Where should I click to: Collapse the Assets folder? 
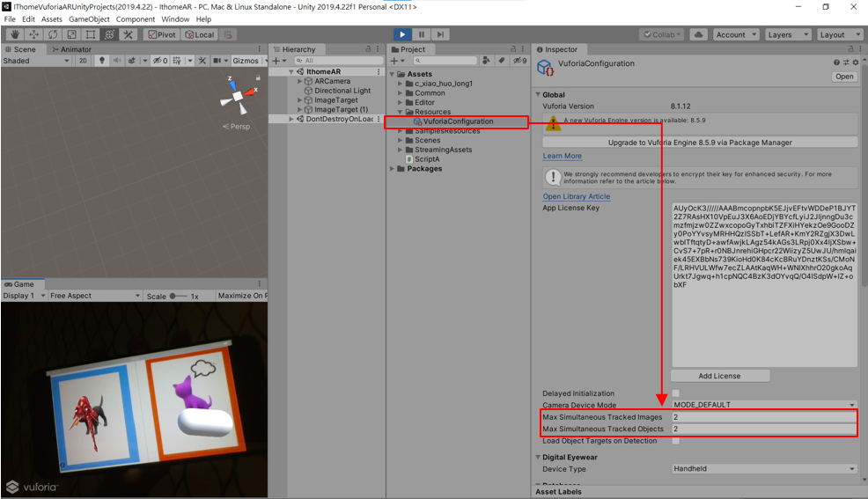point(393,74)
